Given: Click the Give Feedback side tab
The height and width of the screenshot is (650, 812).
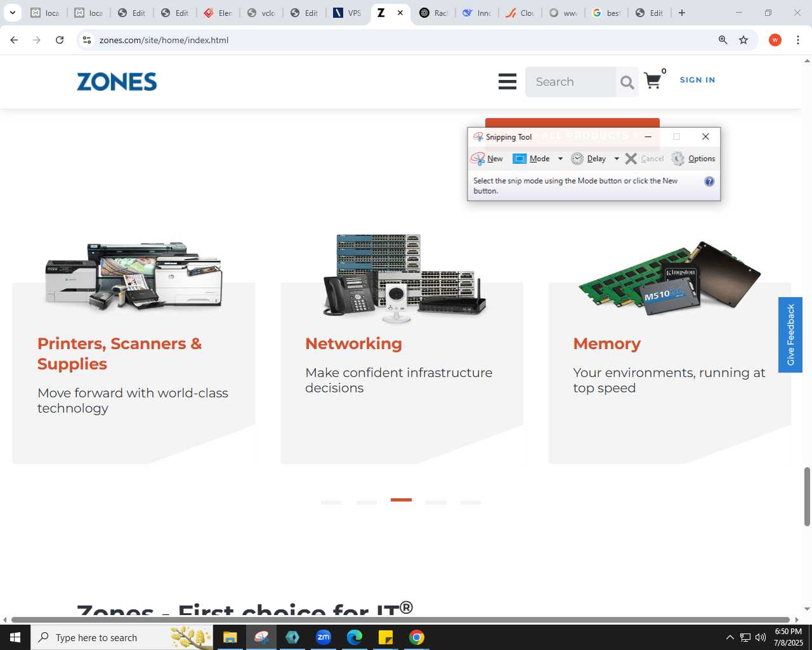Looking at the screenshot, I should tap(790, 335).
